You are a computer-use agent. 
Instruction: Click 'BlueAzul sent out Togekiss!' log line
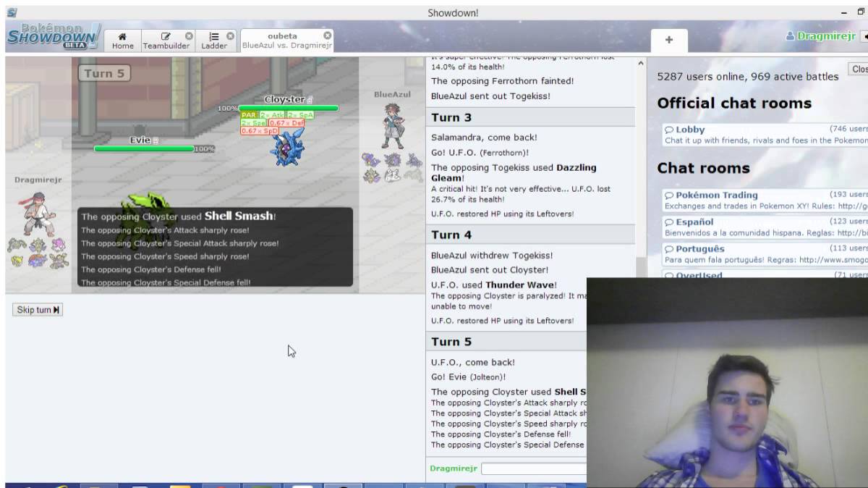pos(490,96)
